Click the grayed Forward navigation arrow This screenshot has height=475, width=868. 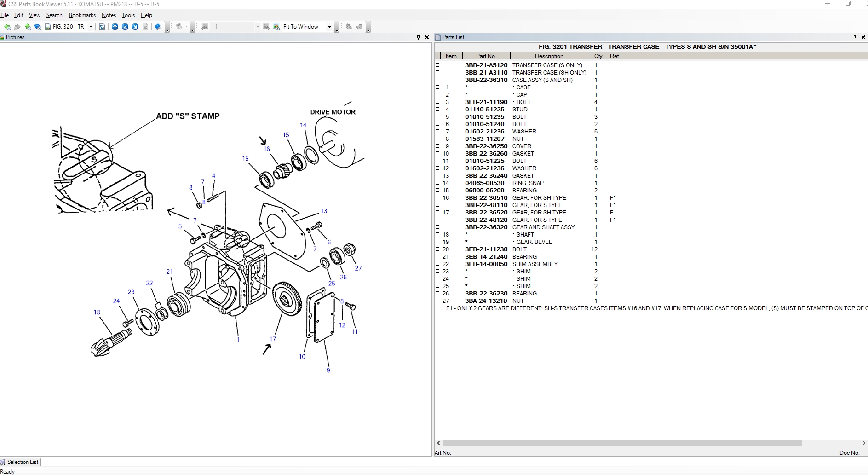point(17,27)
